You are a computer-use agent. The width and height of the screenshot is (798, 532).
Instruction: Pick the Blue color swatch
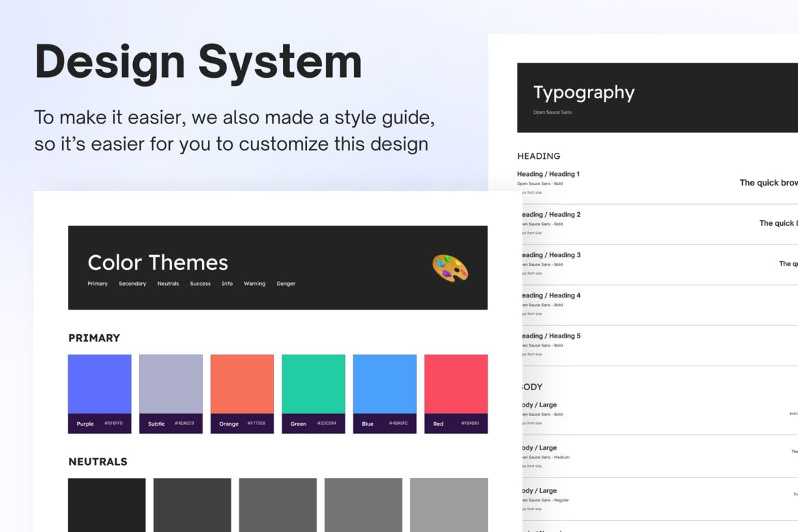point(385,384)
